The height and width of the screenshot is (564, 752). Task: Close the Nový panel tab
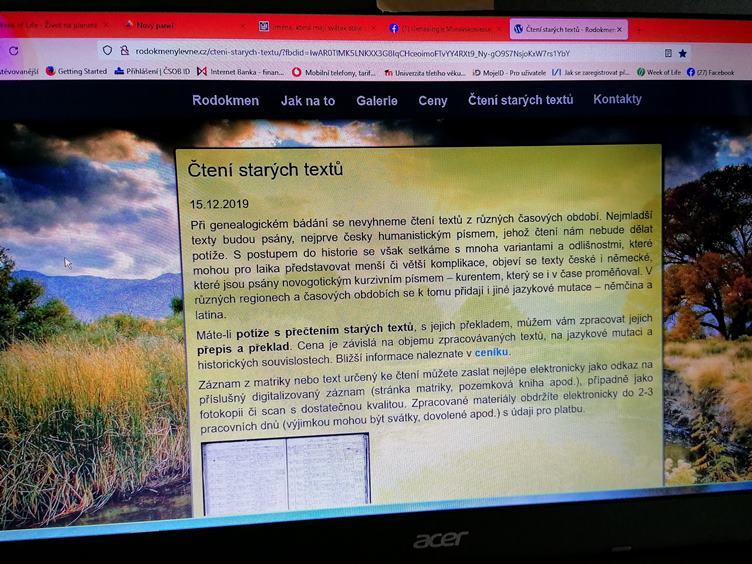coord(242,25)
